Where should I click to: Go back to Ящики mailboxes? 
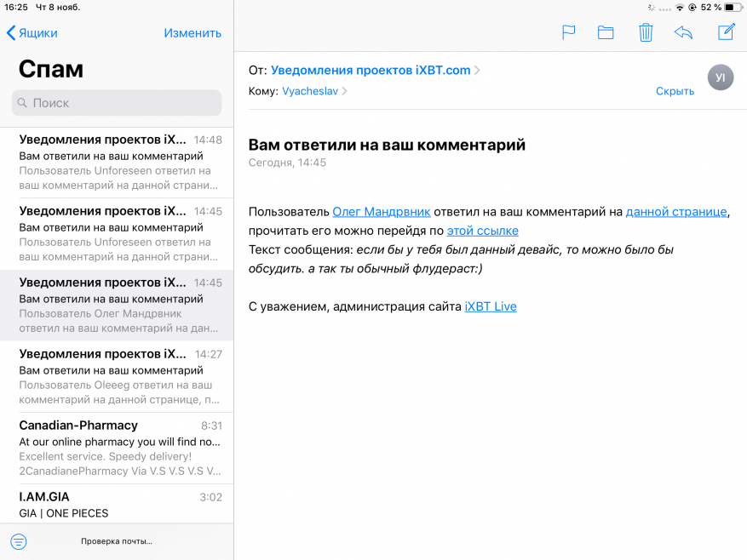(x=32, y=33)
